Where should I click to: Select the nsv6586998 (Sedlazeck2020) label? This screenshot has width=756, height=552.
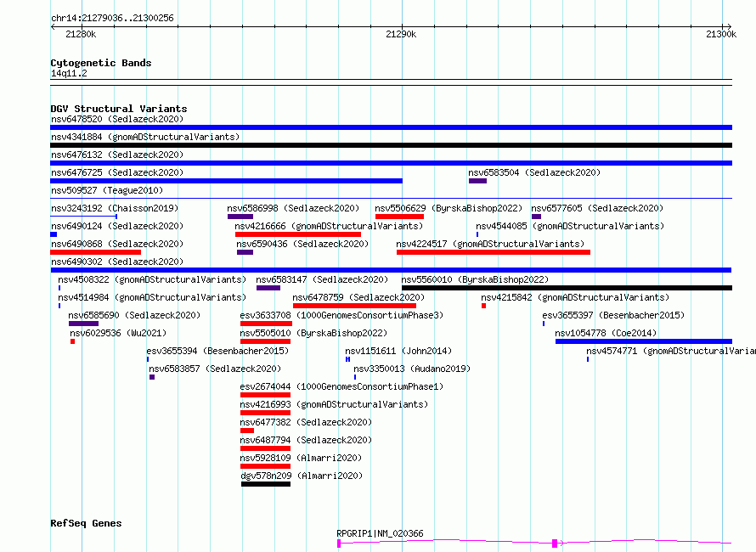pyautogui.click(x=293, y=208)
